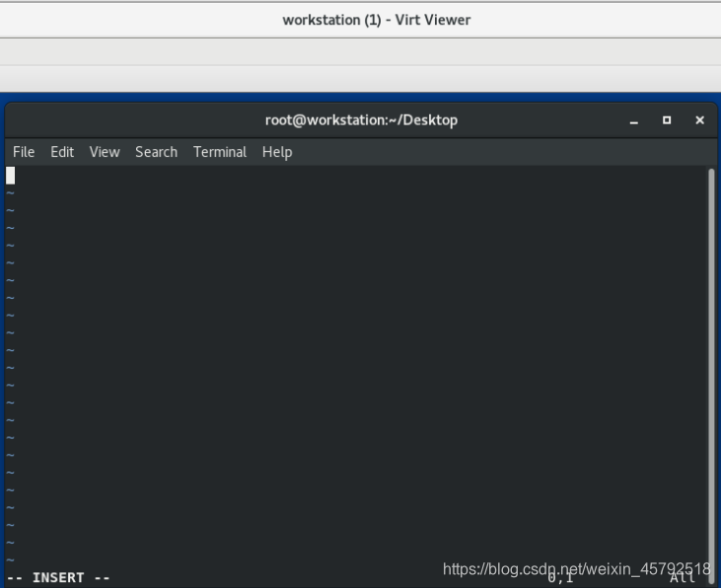Open the Edit menu
This screenshot has height=588, width=721.
(x=62, y=152)
